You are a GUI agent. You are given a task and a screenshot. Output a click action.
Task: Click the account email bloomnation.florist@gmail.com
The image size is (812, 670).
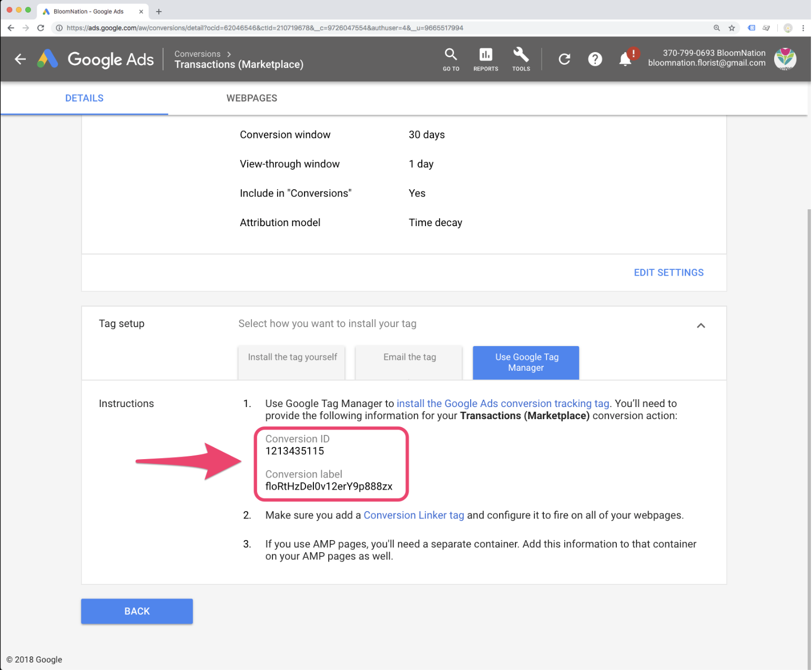coord(706,63)
